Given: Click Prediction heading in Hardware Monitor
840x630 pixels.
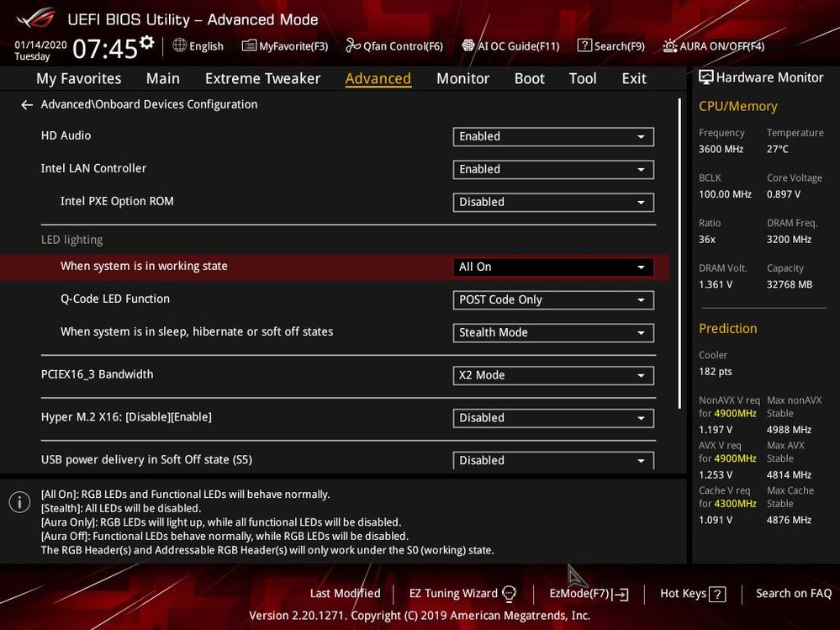Looking at the screenshot, I should [x=727, y=328].
